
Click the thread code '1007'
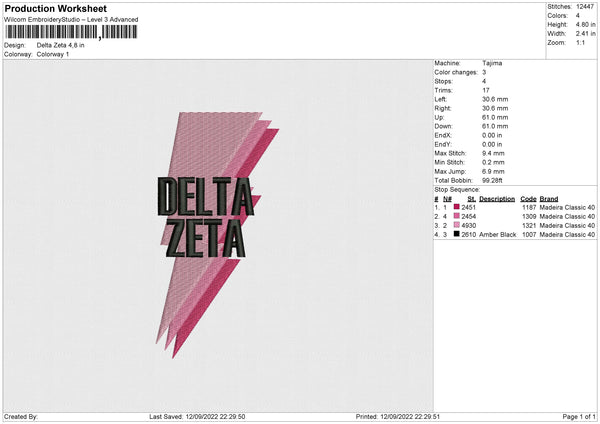pyautogui.click(x=529, y=235)
